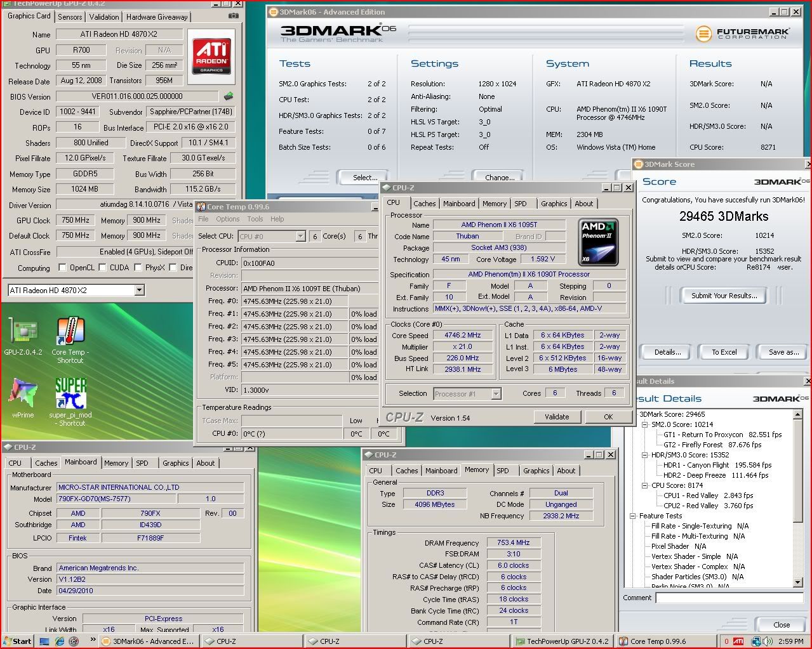The image size is (812, 649).
Task: Open the Hardware Giveaway tab in GPU-Z
Action: [157, 17]
